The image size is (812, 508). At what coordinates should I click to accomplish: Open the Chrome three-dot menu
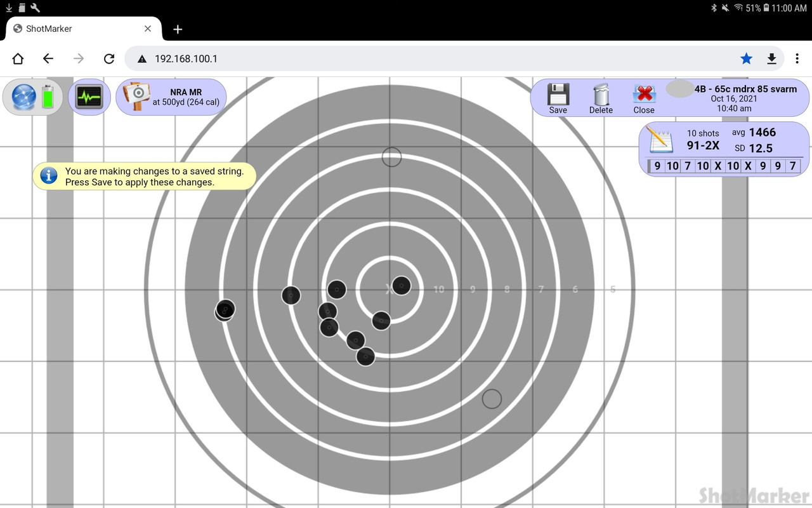pyautogui.click(x=797, y=58)
